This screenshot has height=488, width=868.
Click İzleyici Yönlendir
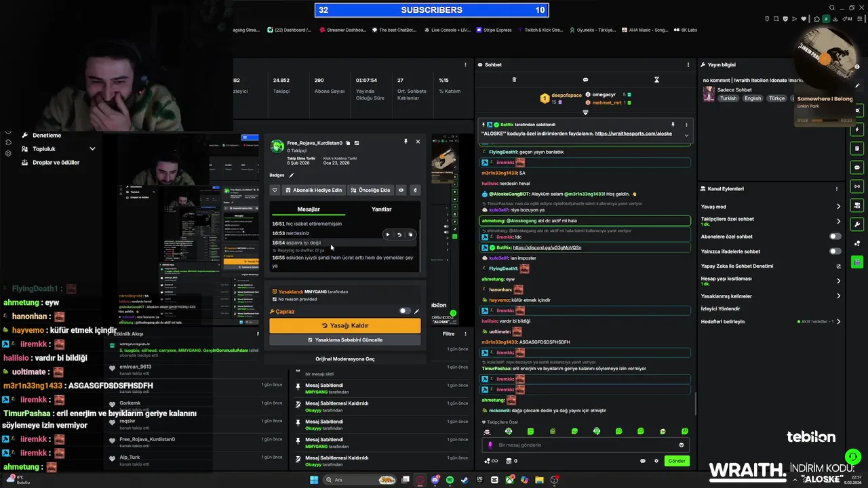pyautogui.click(x=720, y=308)
